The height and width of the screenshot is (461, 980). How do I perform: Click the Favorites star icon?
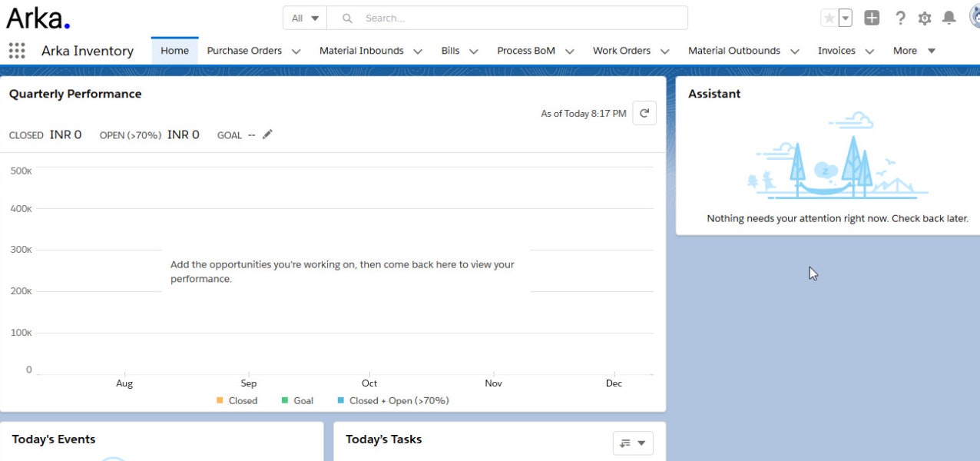(829, 18)
